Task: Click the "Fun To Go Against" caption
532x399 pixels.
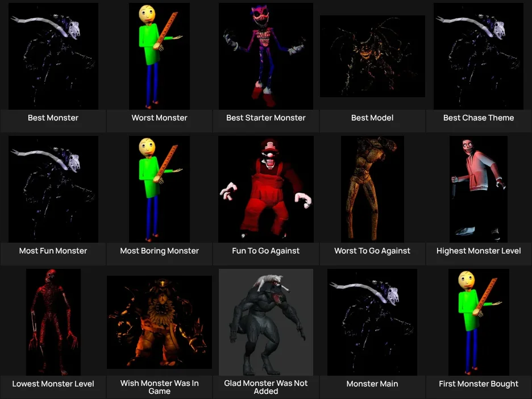Action: point(266,251)
